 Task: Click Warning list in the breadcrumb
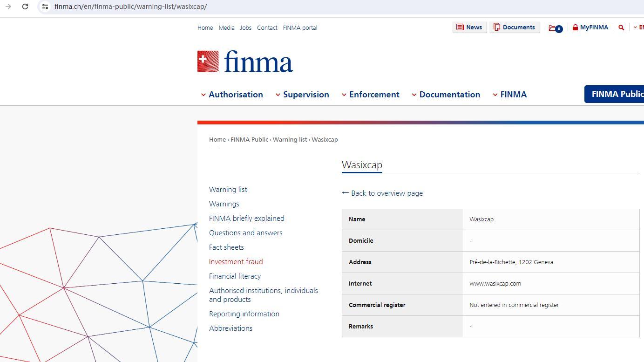pos(290,140)
